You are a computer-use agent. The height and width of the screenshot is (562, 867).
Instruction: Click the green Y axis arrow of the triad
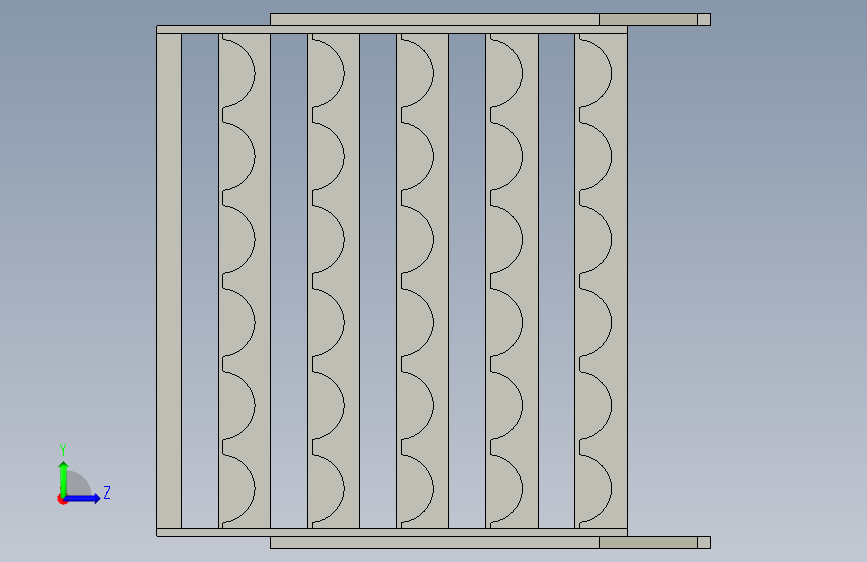[64, 478]
